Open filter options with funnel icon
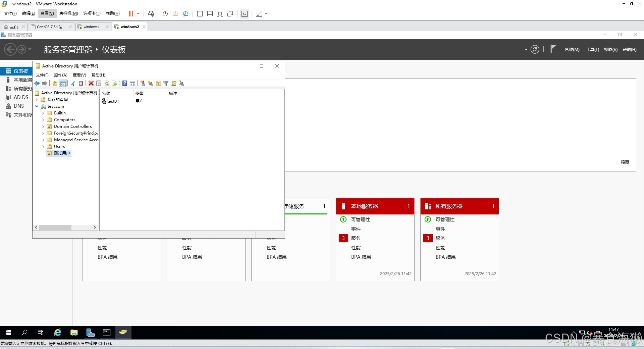 (166, 83)
